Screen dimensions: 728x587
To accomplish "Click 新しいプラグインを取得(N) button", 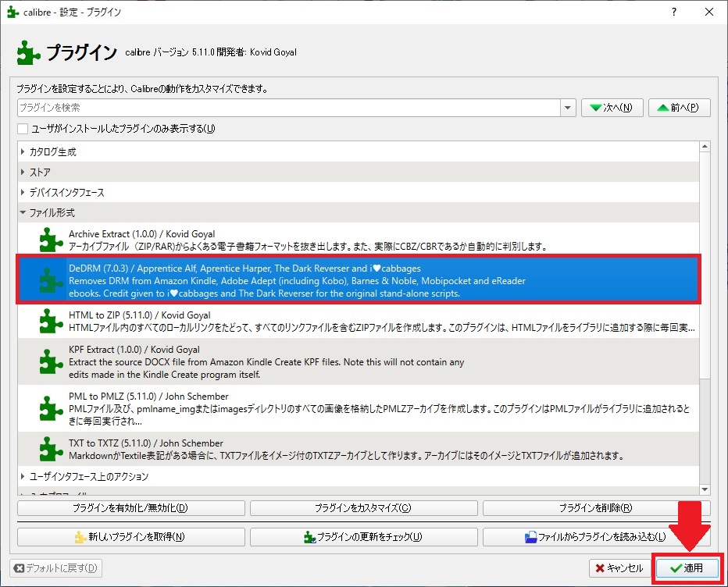I will pos(131,537).
